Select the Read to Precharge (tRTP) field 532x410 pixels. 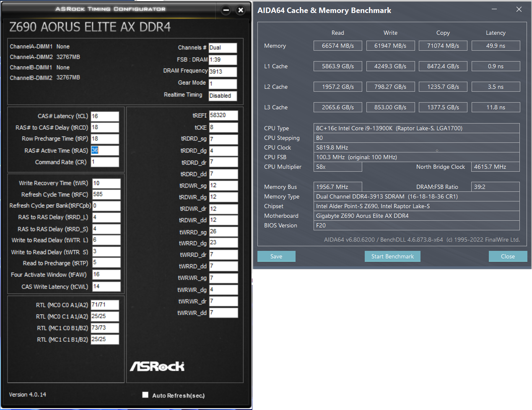106,263
